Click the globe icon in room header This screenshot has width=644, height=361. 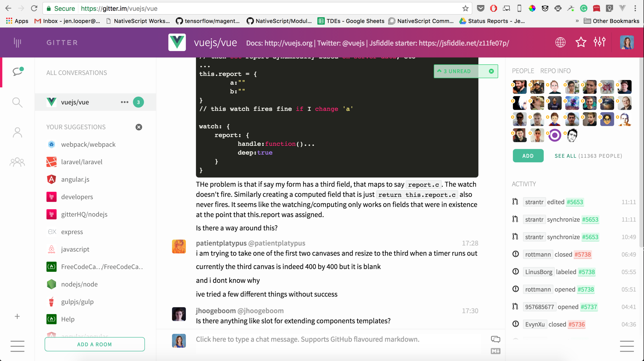(560, 42)
